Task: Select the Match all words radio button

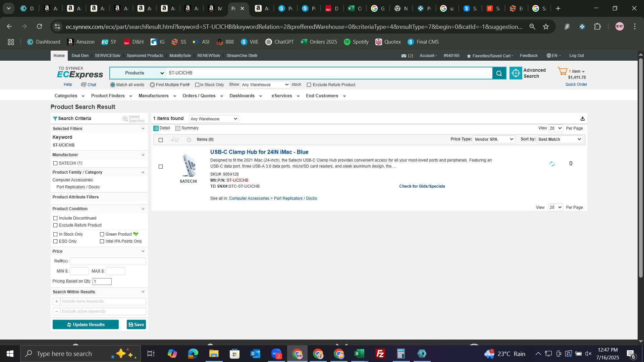Action: [x=113, y=85]
